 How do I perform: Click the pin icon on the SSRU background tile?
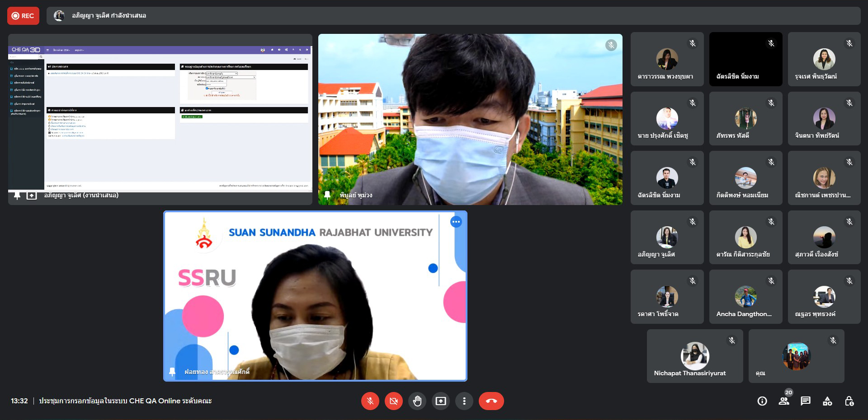click(x=172, y=372)
